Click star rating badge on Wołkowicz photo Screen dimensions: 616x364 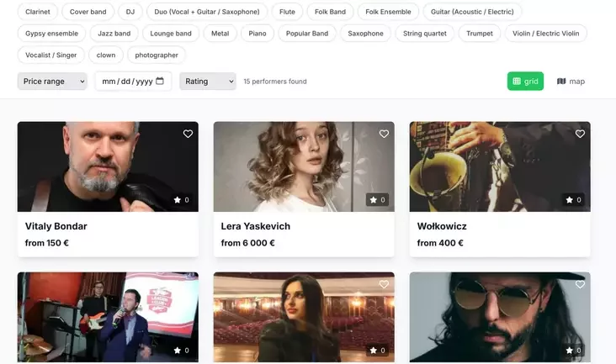[573, 200]
